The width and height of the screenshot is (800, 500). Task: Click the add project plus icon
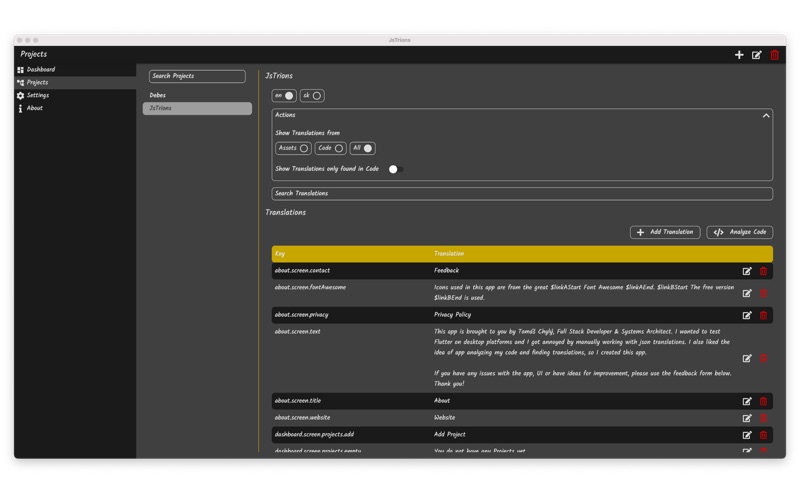pyautogui.click(x=739, y=55)
